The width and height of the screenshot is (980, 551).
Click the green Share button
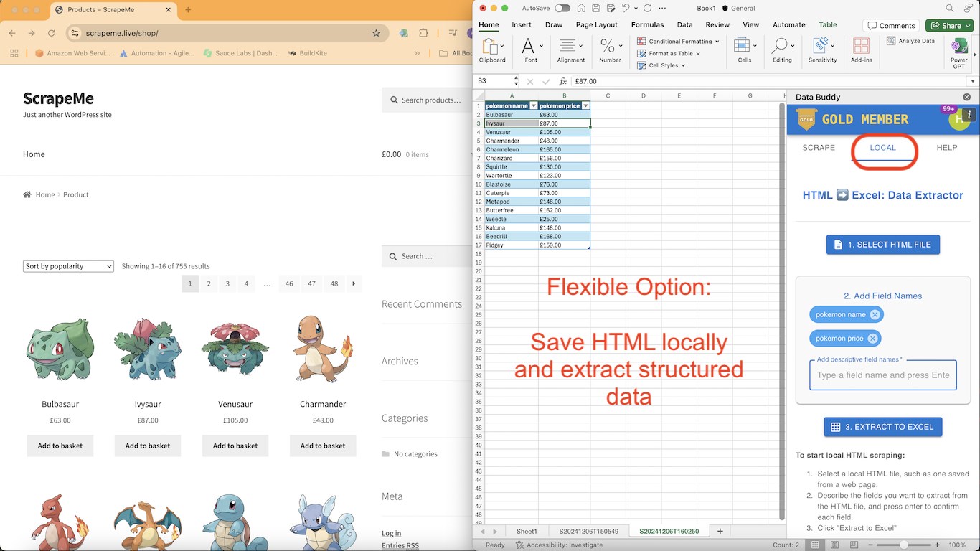pyautogui.click(x=949, y=25)
